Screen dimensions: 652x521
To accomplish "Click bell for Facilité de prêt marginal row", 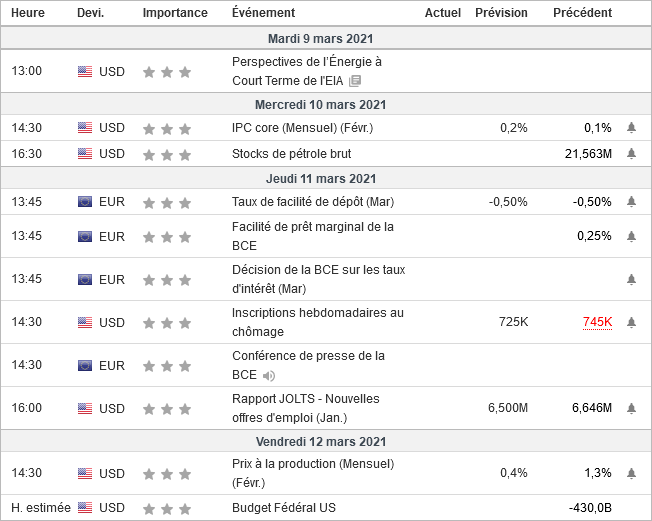I will tap(631, 236).
